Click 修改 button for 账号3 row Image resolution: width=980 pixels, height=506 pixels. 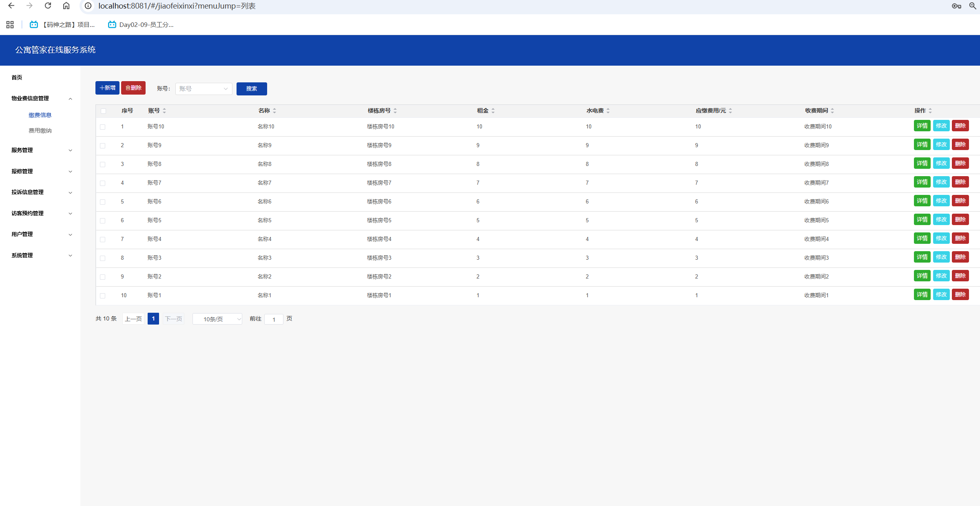click(941, 257)
